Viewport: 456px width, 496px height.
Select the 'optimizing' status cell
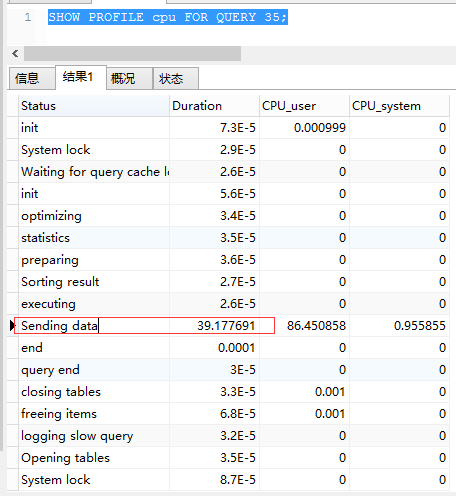94,216
